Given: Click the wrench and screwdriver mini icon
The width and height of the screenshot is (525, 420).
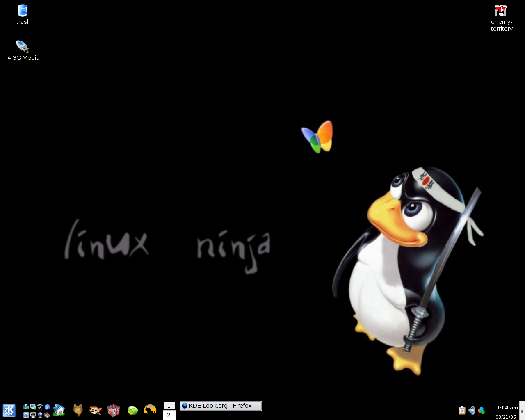Looking at the screenshot, I should [40, 407].
